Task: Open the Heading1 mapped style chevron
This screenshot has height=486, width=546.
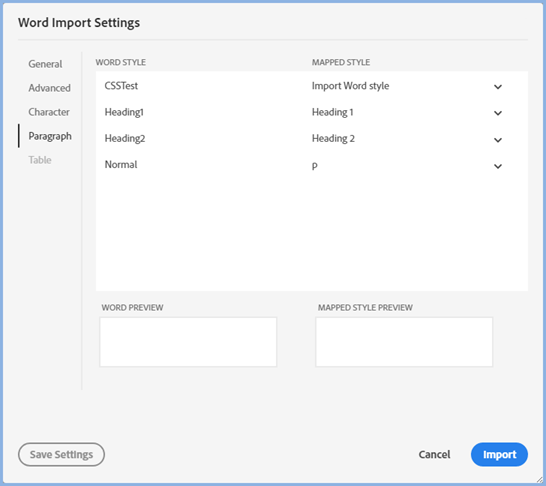Action: pyautogui.click(x=498, y=113)
